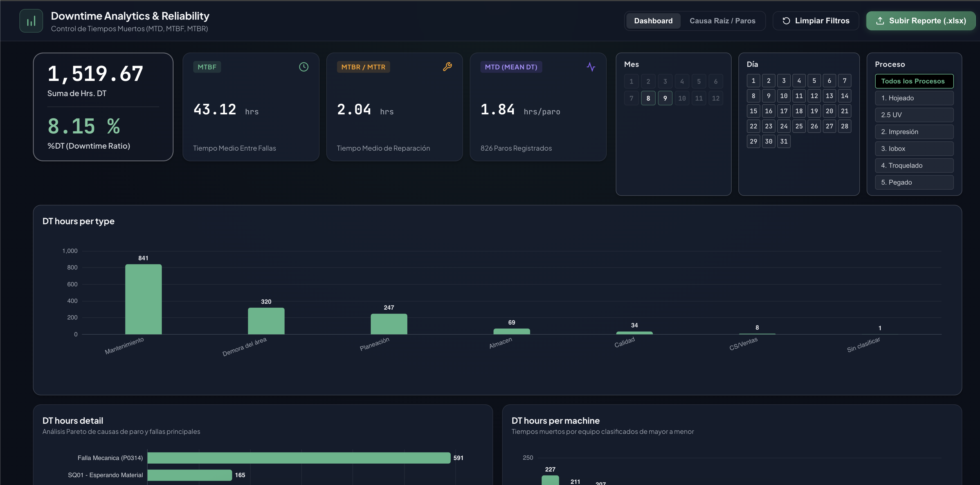Screen dimensions: 980x485
Task: Filter by process 1. Hojeado
Action: (914, 98)
